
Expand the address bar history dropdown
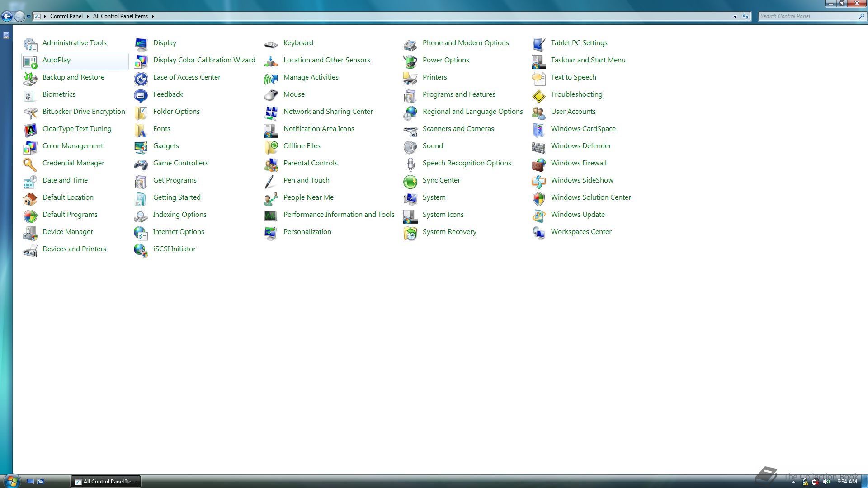point(735,16)
